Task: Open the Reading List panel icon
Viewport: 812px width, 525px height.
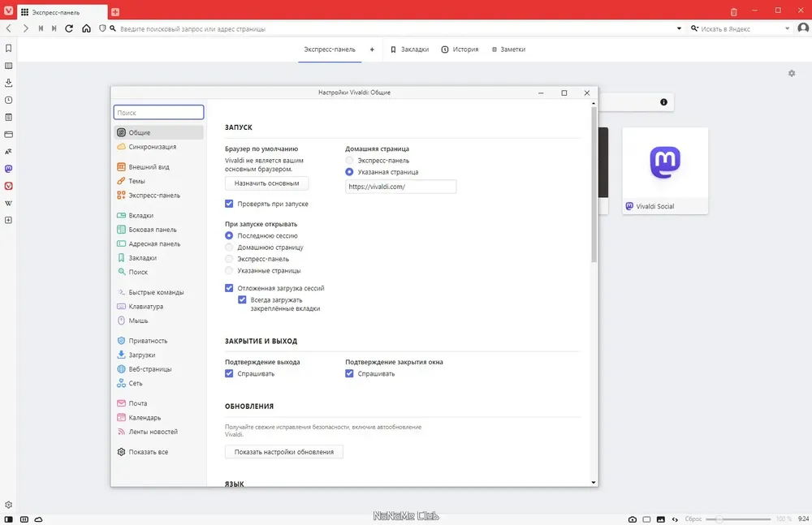Action: tap(8, 66)
